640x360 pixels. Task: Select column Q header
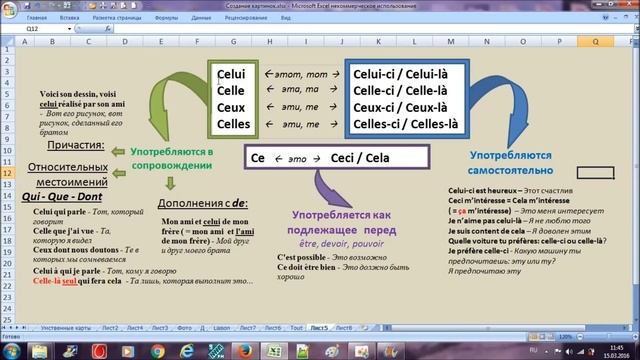(x=596, y=42)
